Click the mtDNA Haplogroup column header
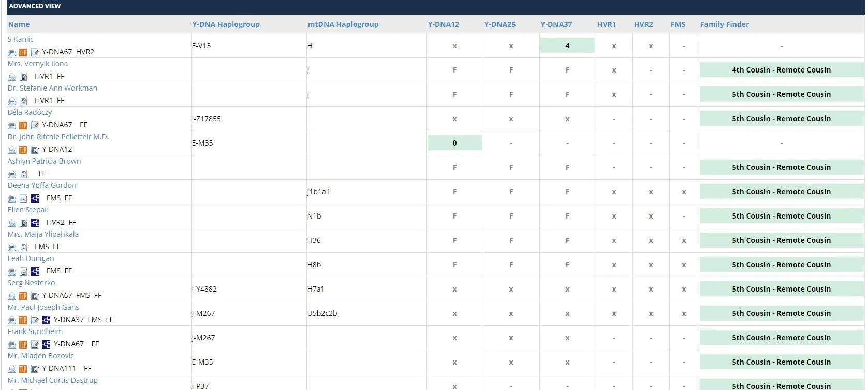The height and width of the screenshot is (390, 868). coord(343,24)
